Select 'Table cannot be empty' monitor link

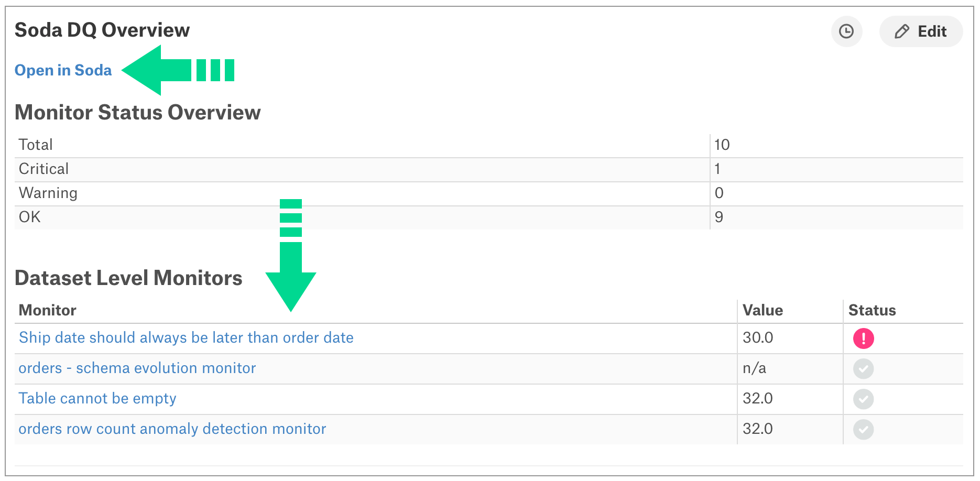(x=97, y=398)
